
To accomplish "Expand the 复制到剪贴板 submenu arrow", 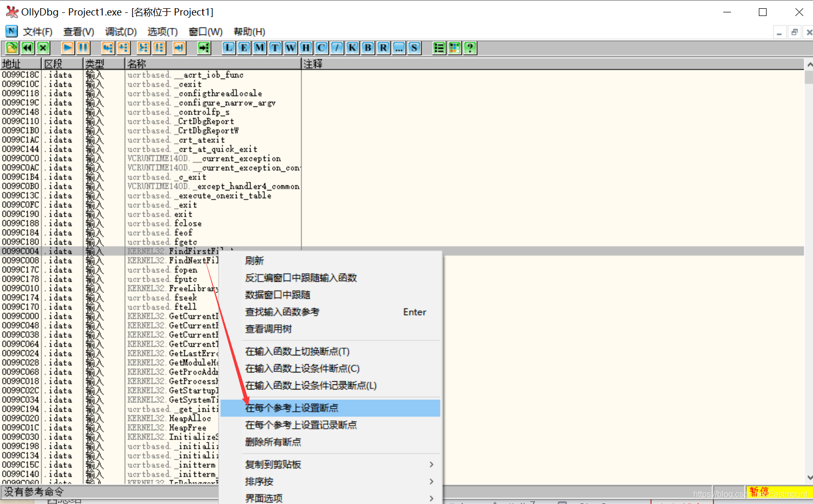I will [x=431, y=464].
